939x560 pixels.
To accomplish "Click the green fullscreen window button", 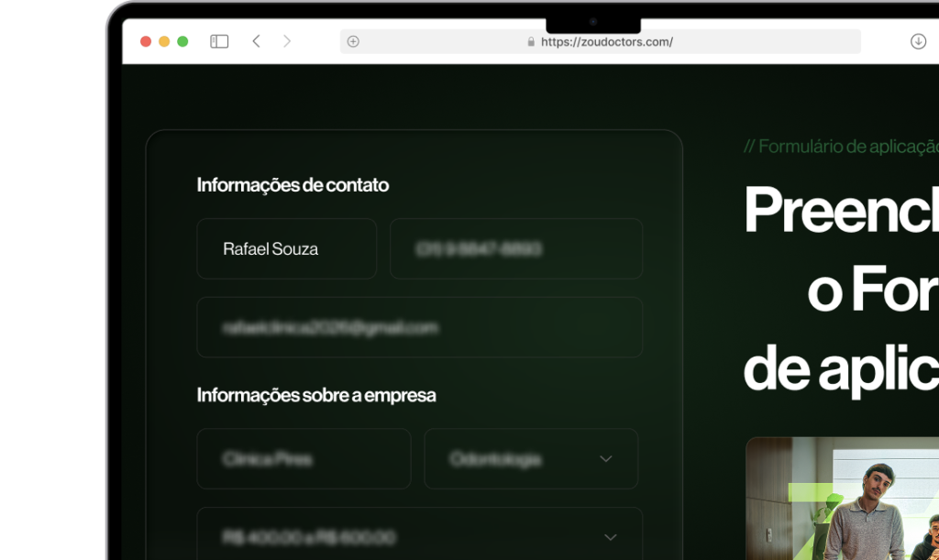I will pyautogui.click(x=182, y=41).
